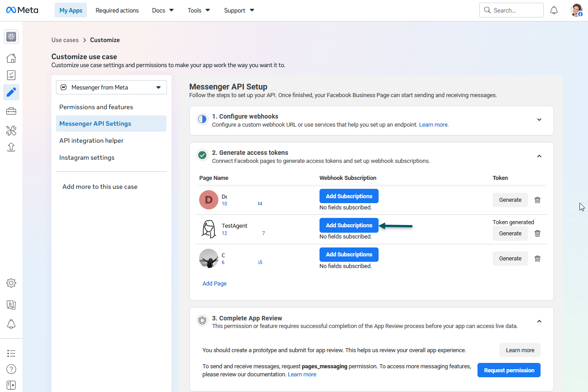Screen dimensions: 588x392
Task: Click the Meta logo
Action: (22, 10)
